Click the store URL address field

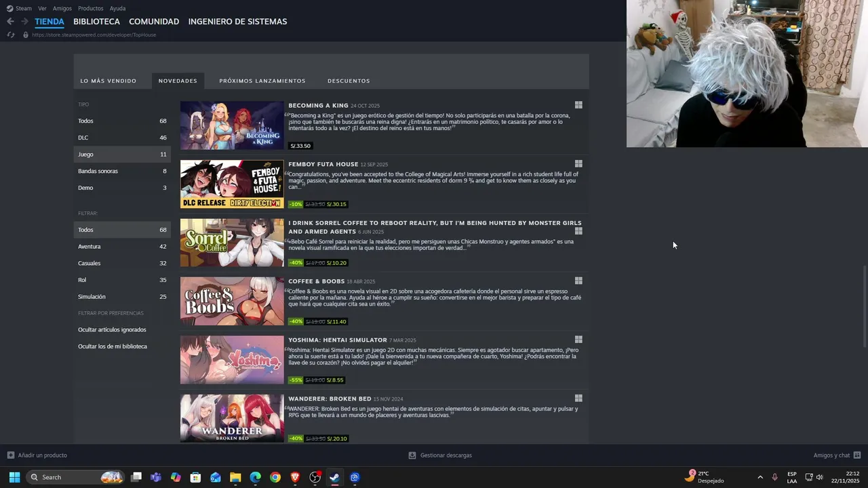tap(94, 35)
